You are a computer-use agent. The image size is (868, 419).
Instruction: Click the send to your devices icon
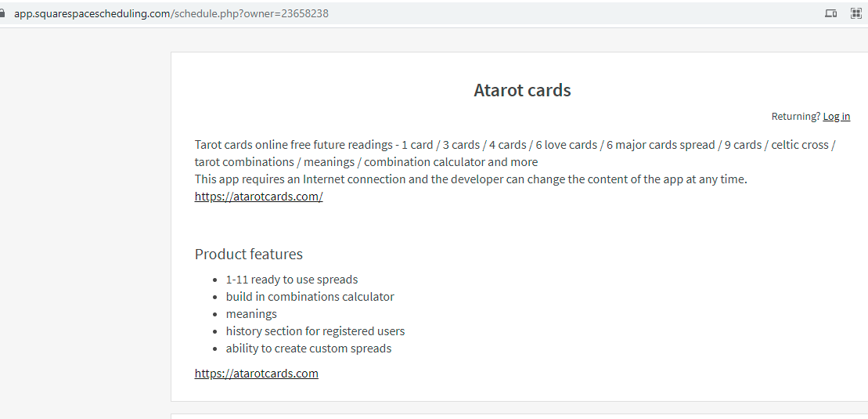click(x=831, y=13)
